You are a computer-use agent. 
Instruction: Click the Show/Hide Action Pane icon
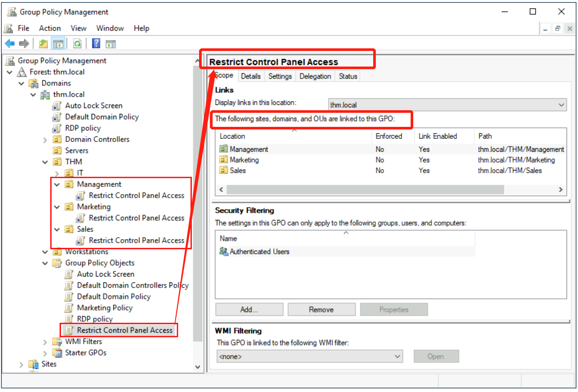[x=111, y=44]
